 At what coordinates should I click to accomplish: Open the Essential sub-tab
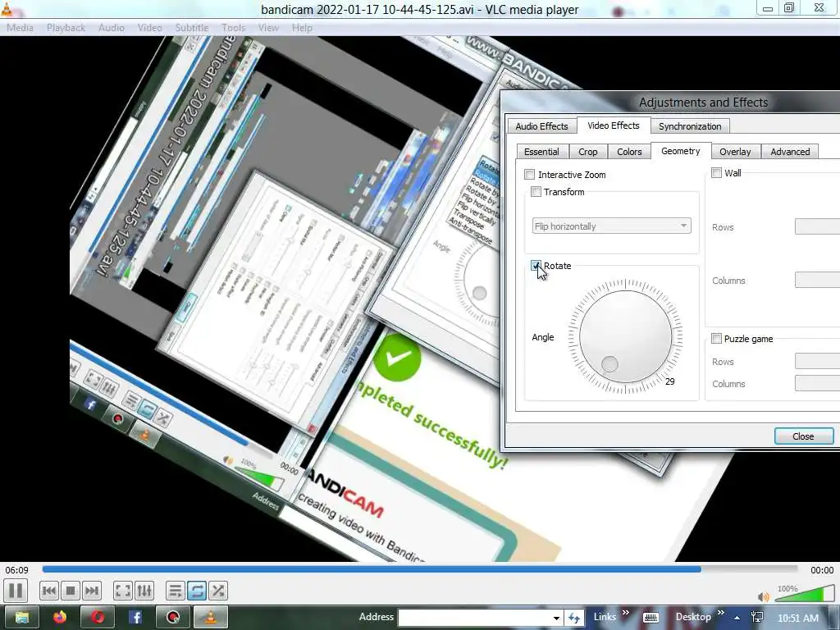[541, 152]
